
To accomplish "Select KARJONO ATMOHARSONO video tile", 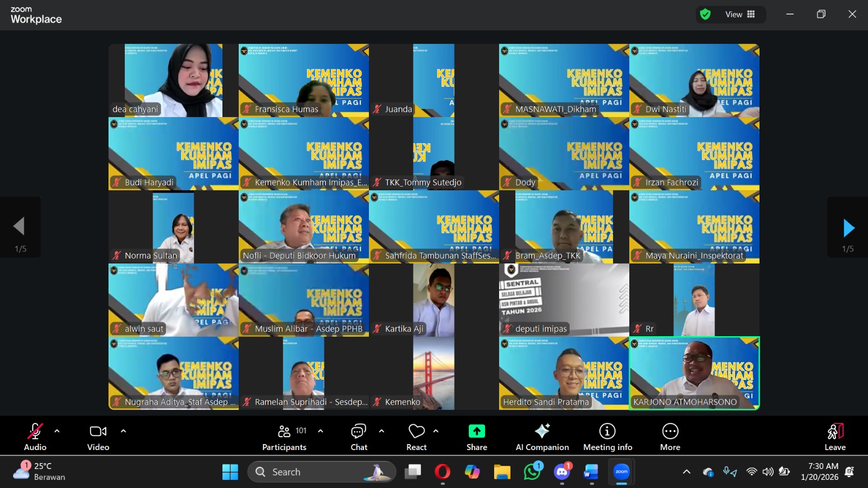I will 694,373.
